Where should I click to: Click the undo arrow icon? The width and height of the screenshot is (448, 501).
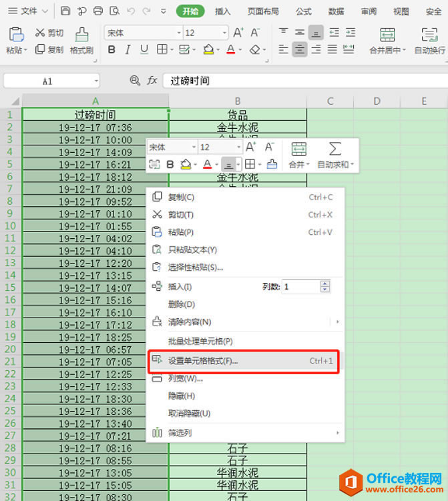click(x=130, y=11)
